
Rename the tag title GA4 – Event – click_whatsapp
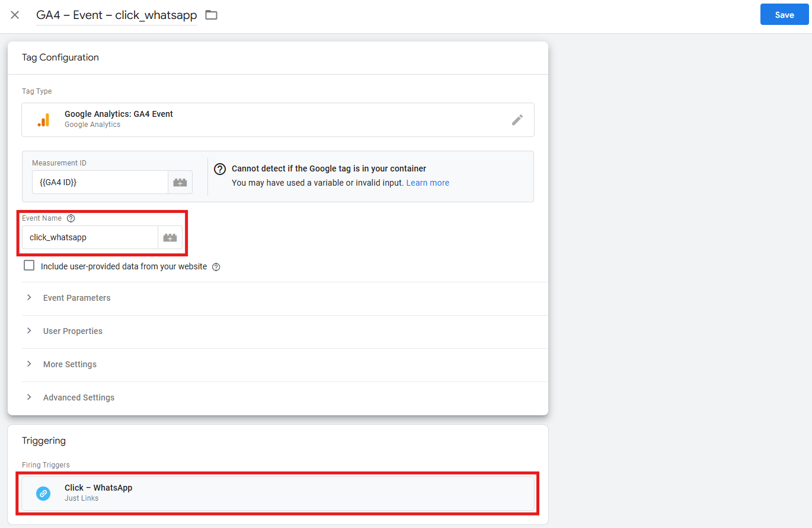[x=117, y=15]
